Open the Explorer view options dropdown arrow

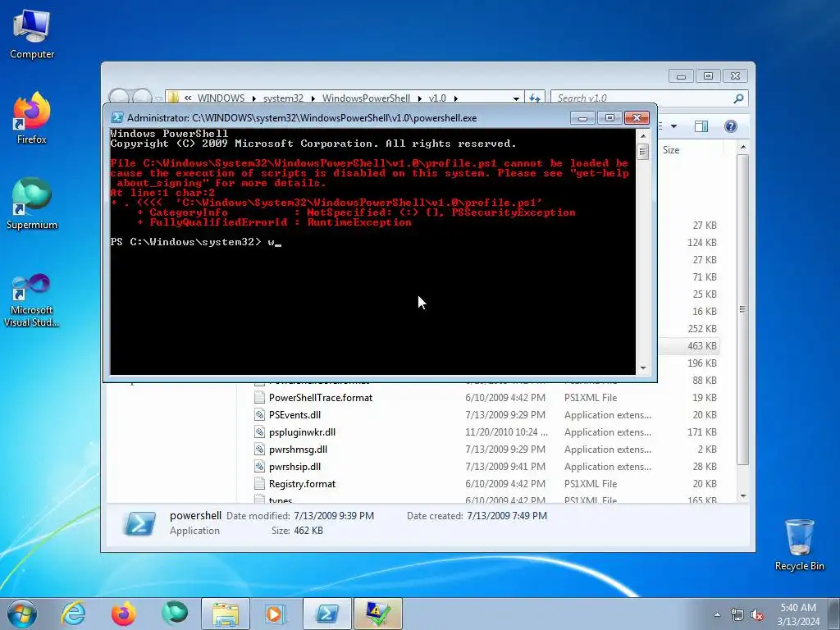674,126
